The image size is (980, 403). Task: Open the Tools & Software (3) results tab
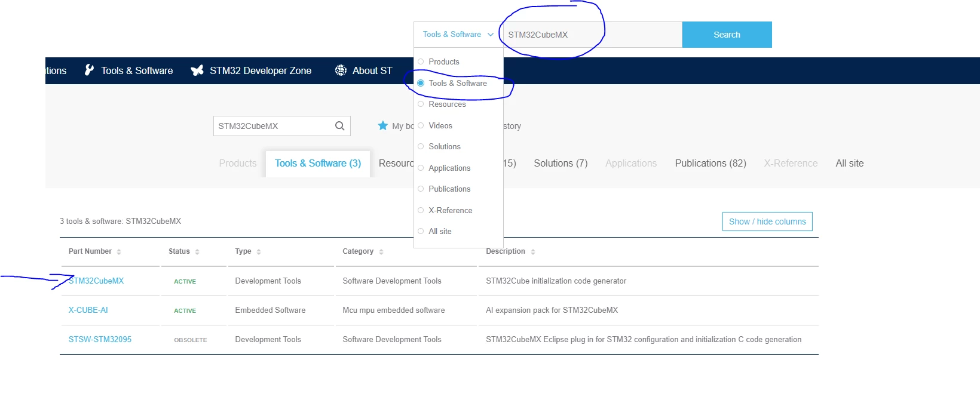(x=318, y=164)
